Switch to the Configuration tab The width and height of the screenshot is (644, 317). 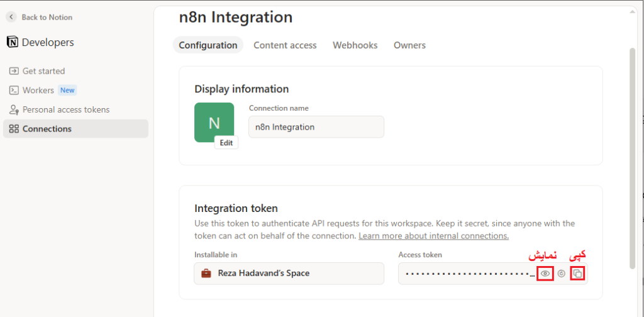(x=208, y=45)
